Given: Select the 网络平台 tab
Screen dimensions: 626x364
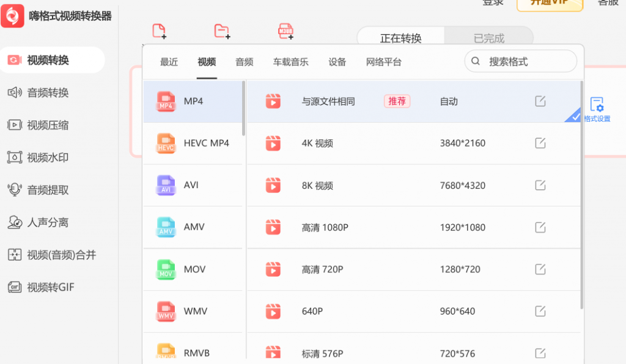Looking at the screenshot, I should tap(383, 62).
